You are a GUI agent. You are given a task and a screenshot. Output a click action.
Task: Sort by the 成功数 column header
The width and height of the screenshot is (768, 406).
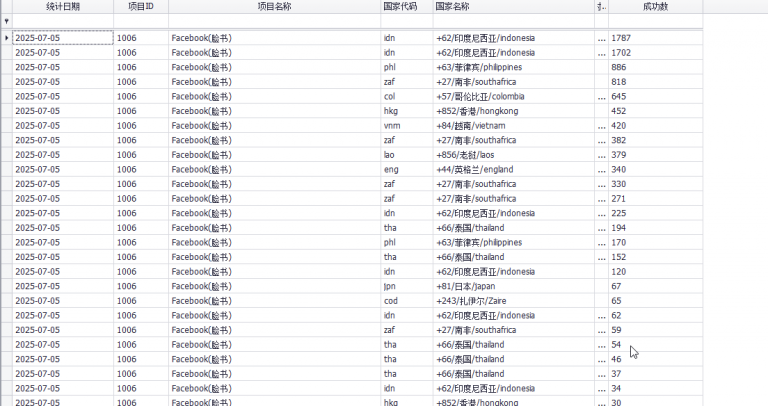click(656, 6)
